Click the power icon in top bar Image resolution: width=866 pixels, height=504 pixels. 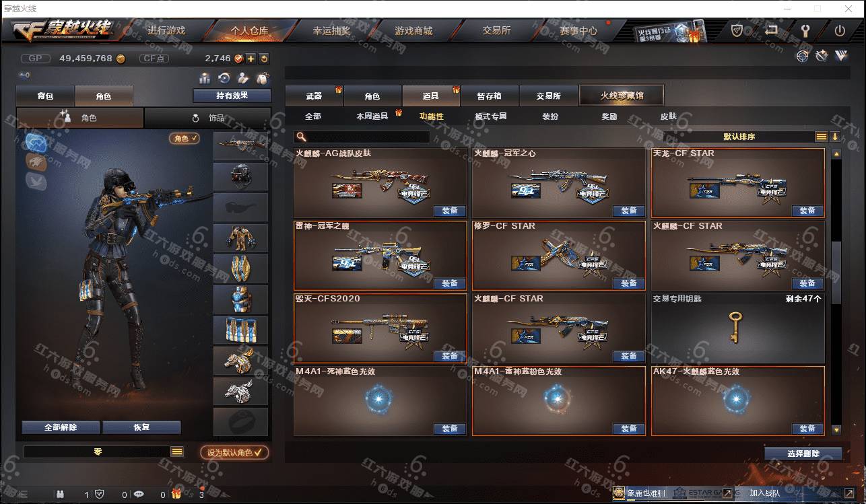(839, 31)
